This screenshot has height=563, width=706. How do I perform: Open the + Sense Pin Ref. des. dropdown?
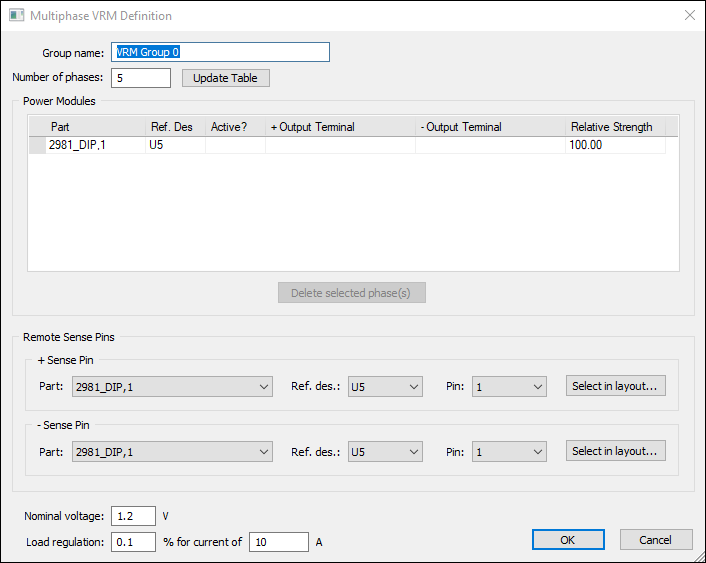[384, 387]
